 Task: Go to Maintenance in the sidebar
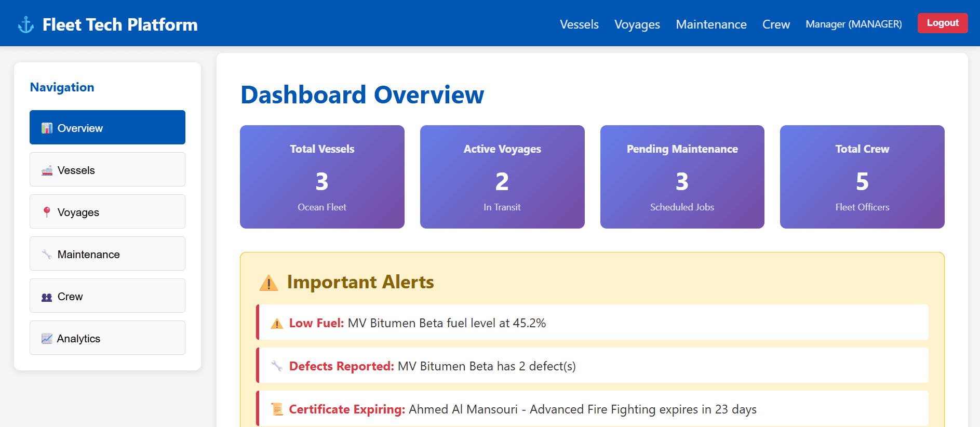pos(108,253)
